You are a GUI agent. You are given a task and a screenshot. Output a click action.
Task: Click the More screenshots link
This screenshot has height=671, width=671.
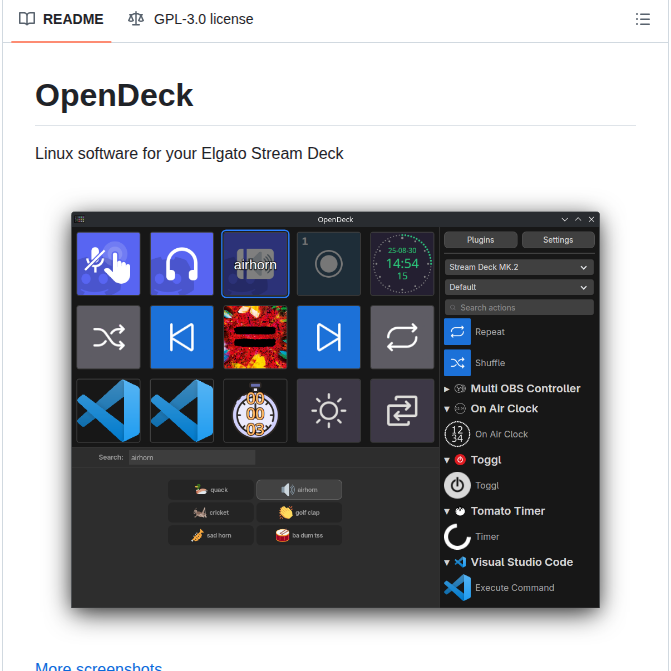coord(98,666)
